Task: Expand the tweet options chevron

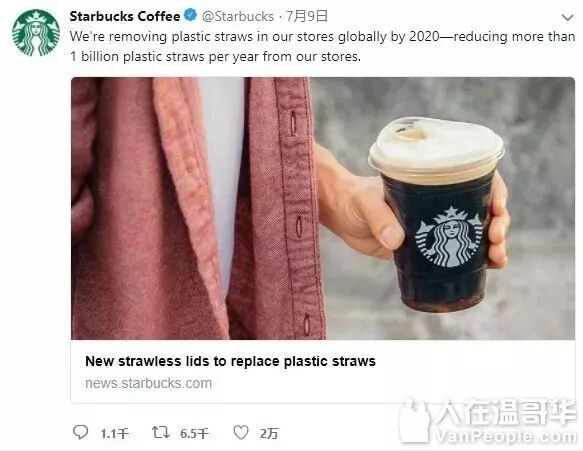Action: coord(567,17)
